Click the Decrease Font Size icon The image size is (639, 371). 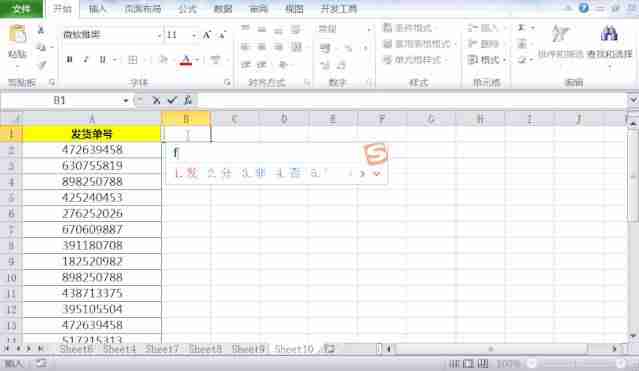coord(222,35)
